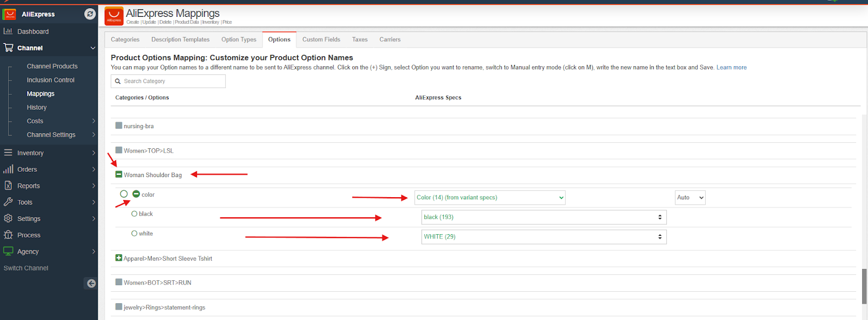Switch to the Taxes tab
This screenshot has height=320, width=868.
point(360,40)
